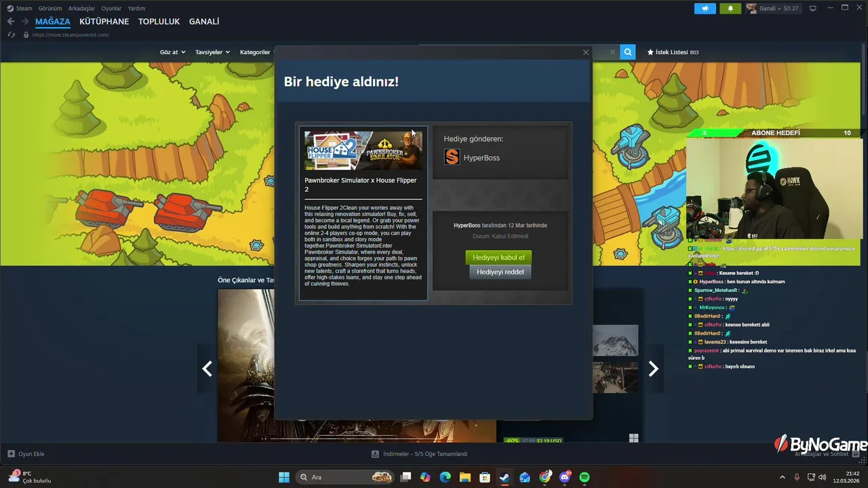Open Discord from the taskbar
The width and height of the screenshot is (868, 488).
coord(565,477)
